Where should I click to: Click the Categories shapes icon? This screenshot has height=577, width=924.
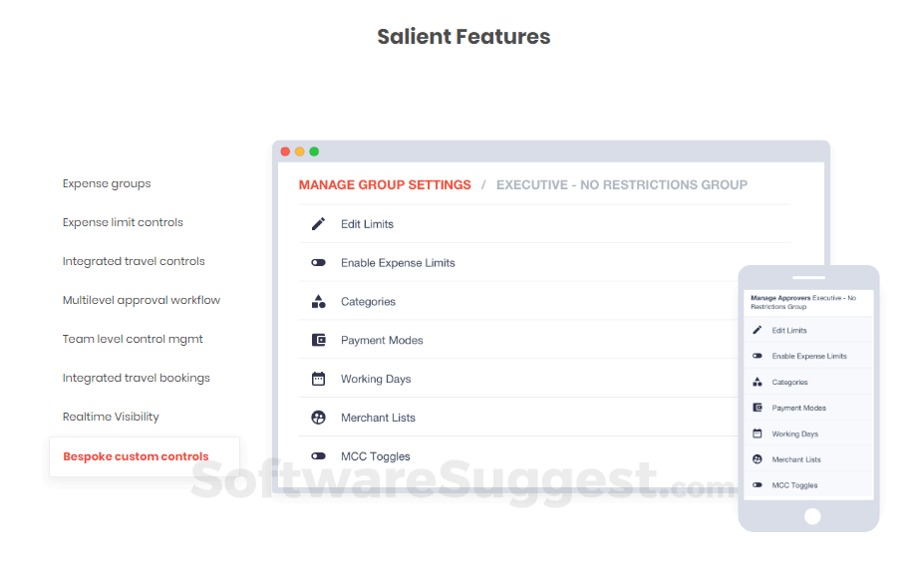pos(319,301)
